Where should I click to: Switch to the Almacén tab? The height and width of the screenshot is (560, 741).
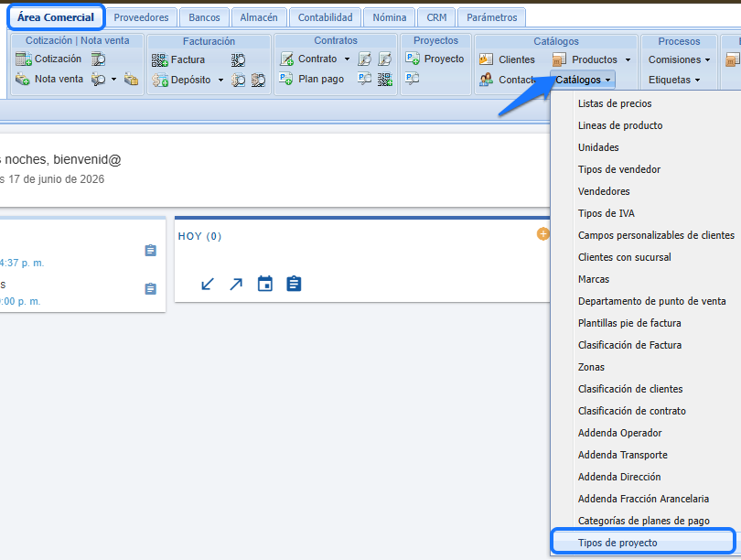pos(259,17)
